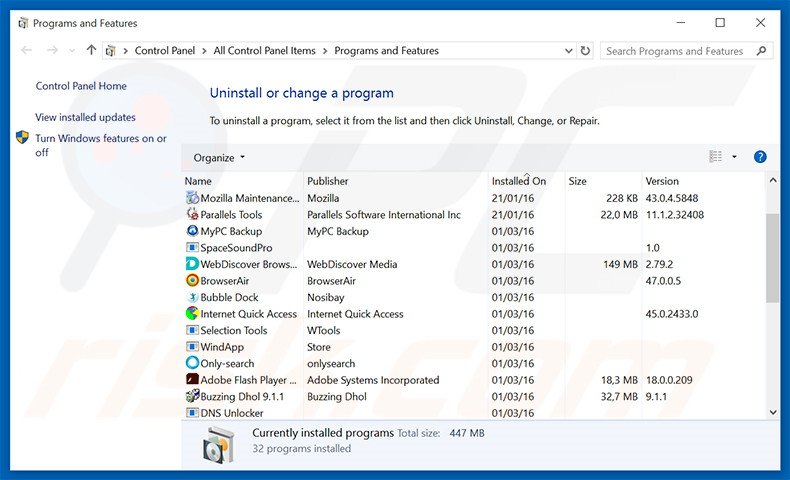This screenshot has width=790, height=480.
Task: Click publisher Adobe Systems Incorporated
Action: coord(373,380)
